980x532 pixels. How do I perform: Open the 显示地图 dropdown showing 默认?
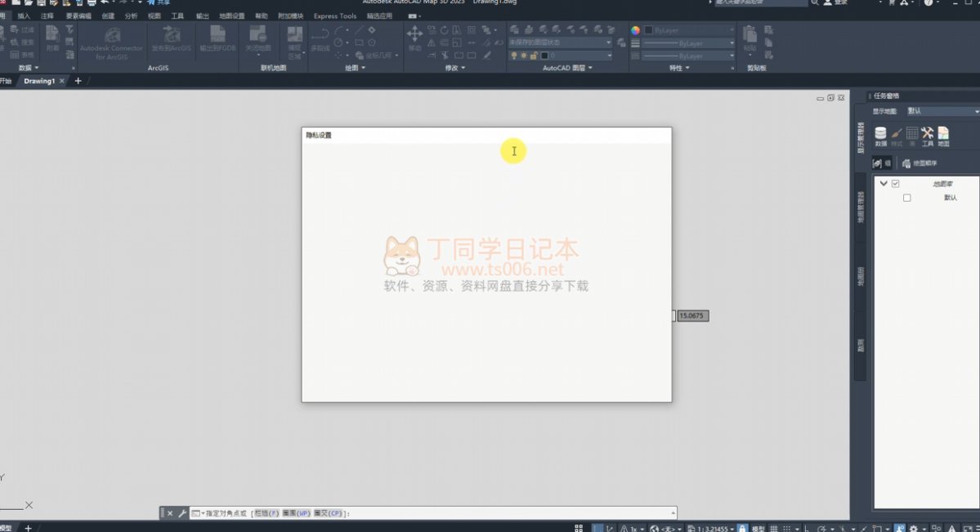point(941,111)
